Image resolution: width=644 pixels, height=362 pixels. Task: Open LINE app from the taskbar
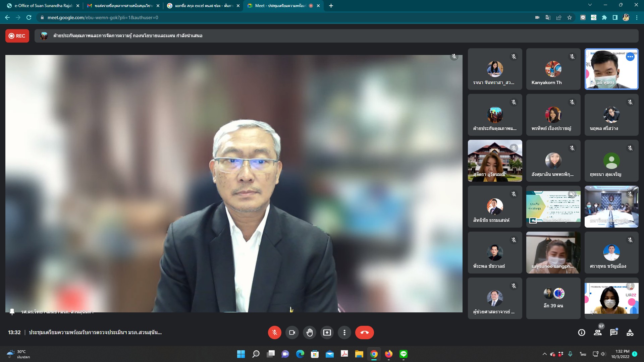coord(403,354)
